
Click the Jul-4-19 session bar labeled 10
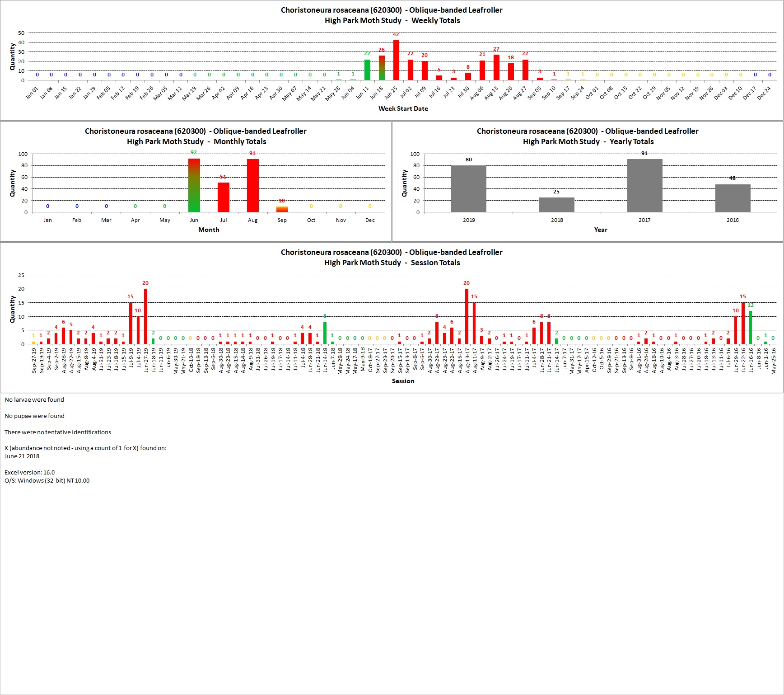tap(138, 330)
